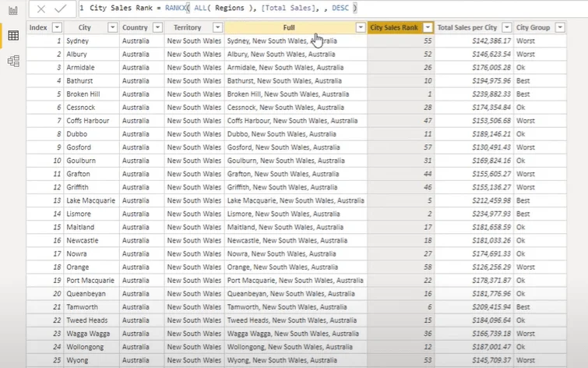Viewport: 588px width, 368px height.
Task: Open the Model view icon
Action: 13,61
